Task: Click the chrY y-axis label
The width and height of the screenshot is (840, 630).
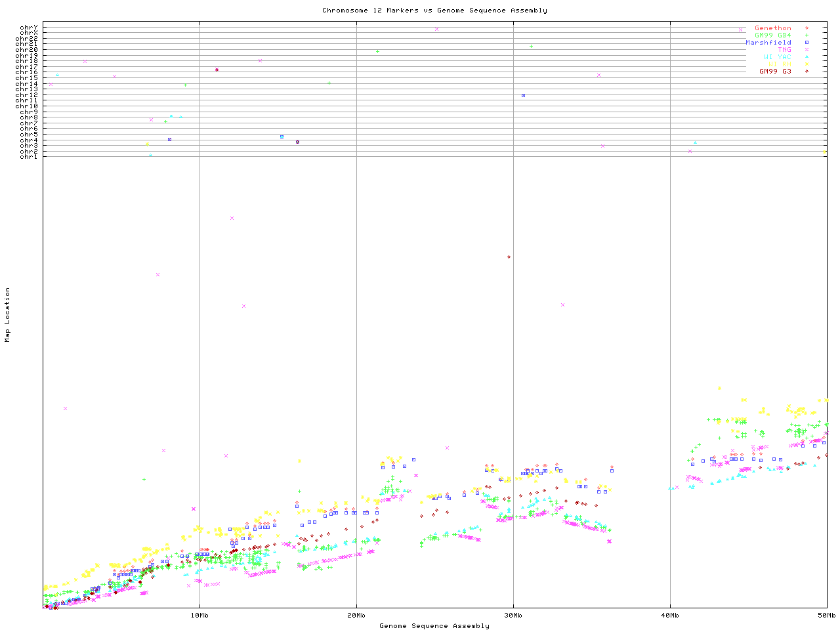Action: pos(29,28)
